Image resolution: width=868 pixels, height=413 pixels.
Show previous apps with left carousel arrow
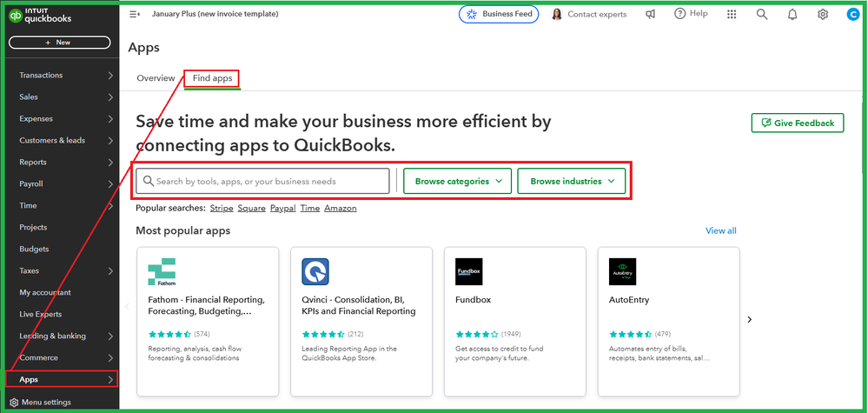(x=127, y=306)
